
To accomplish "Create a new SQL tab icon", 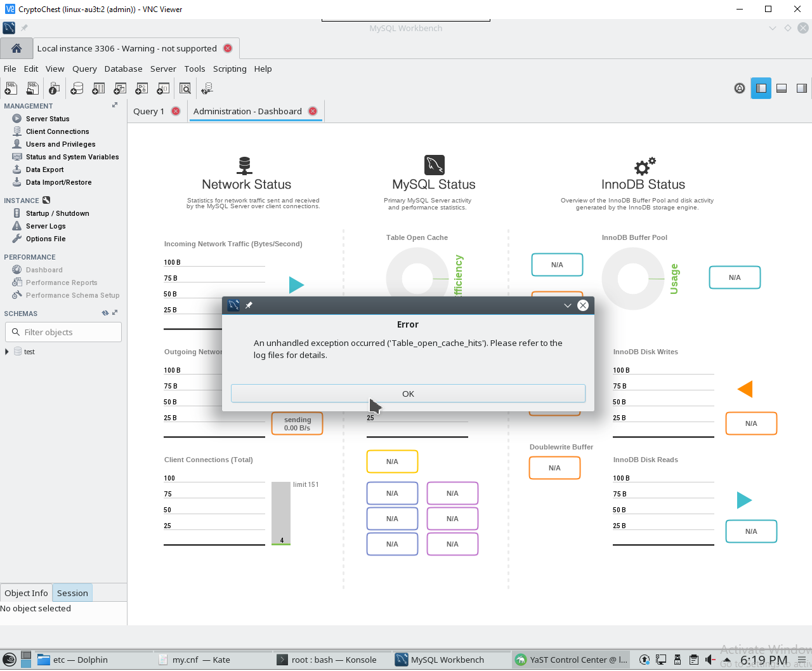I will pyautogui.click(x=11, y=88).
